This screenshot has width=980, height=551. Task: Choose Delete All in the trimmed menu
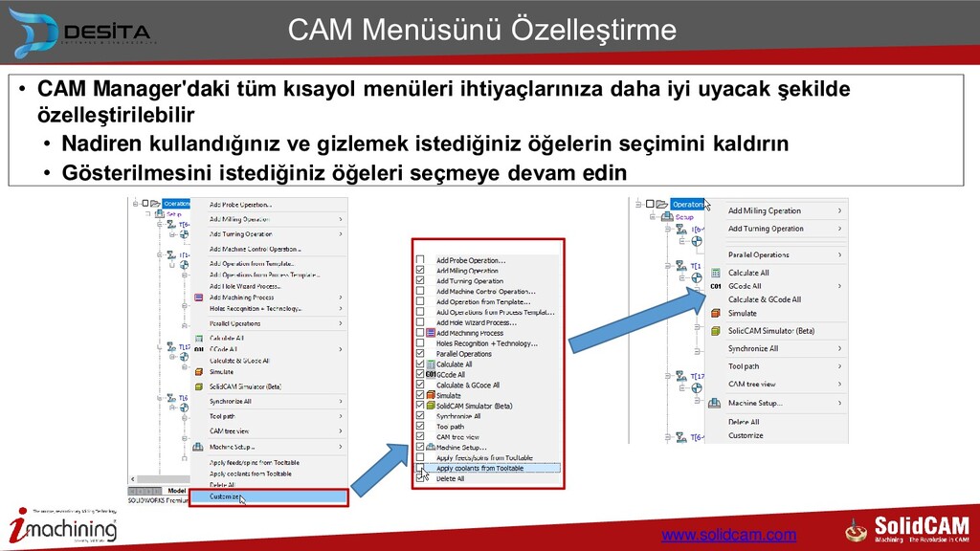click(744, 422)
